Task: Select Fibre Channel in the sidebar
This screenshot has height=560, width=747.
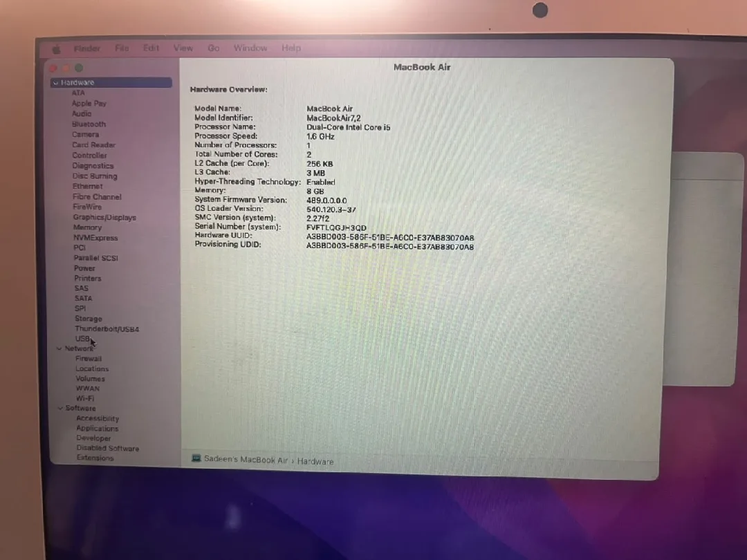Action: 98,196
